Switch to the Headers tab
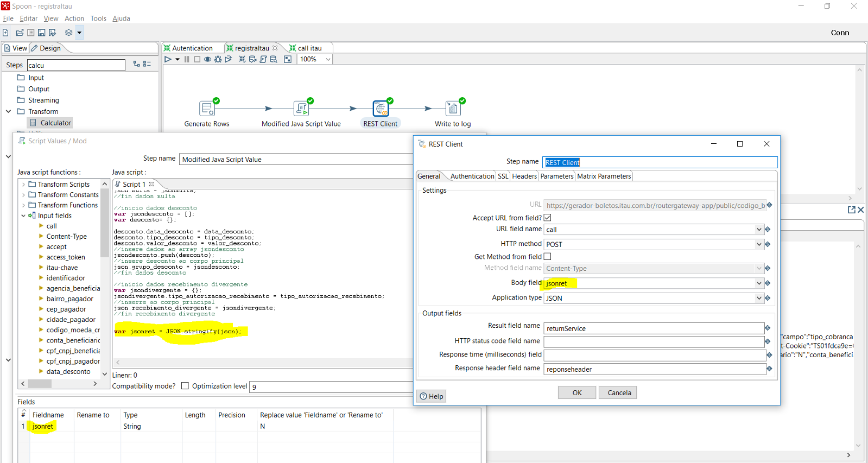The width and height of the screenshot is (868, 463). (524, 176)
